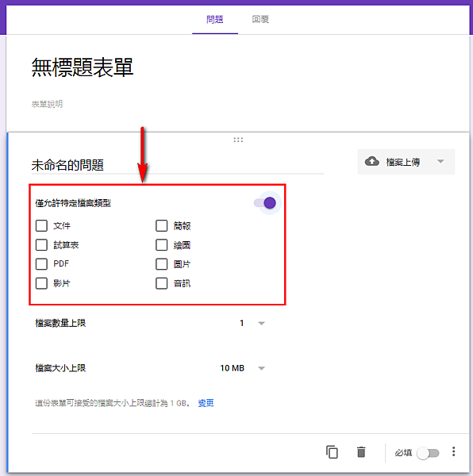
Task: Click the form title 無標題表單
Action: (83, 67)
